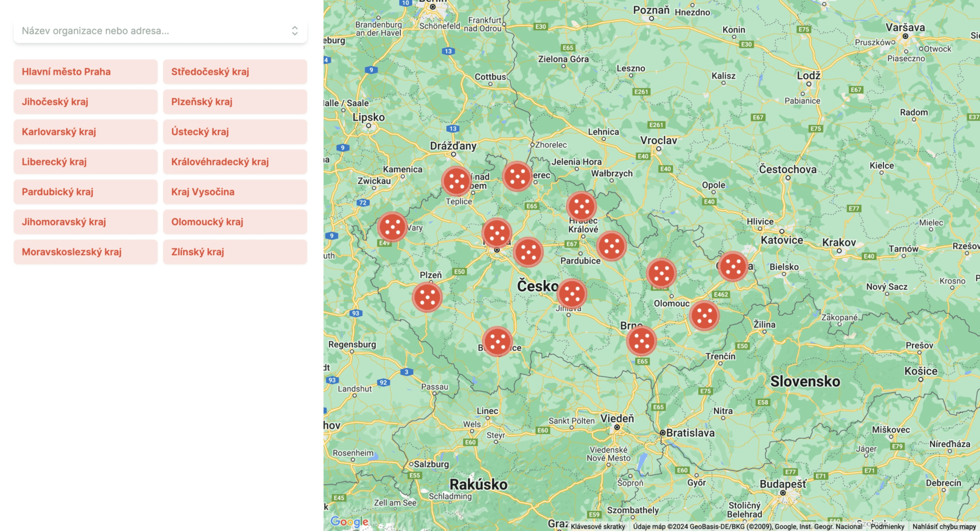
Task: Select Moravskoslezský kraj region
Action: [x=85, y=251]
